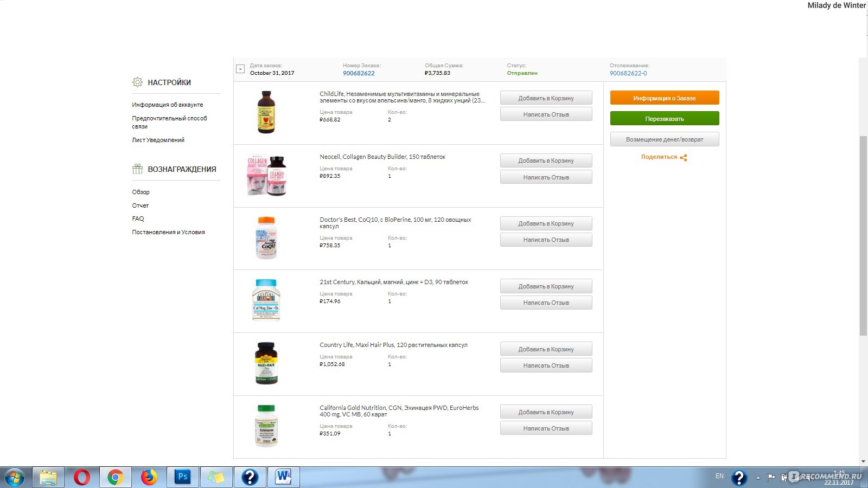Click the share icon next to Поделиться
Screen dimensions: 868x488
click(x=684, y=158)
